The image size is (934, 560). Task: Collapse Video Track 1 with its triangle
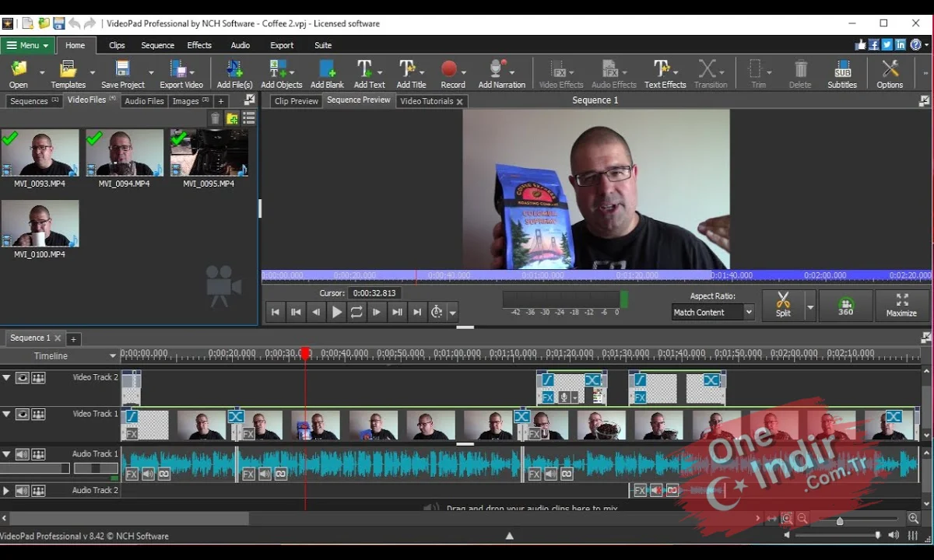(x=6, y=415)
